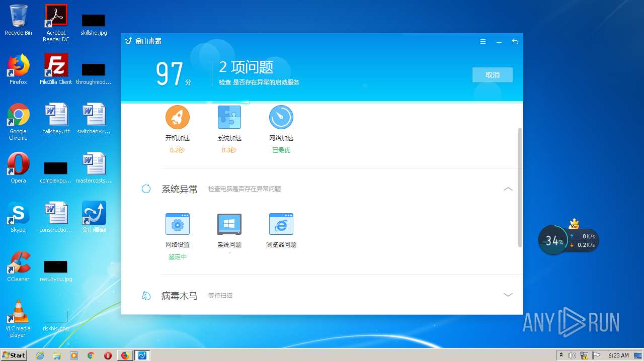Click the 6:23 AM clock
644x362 pixels.
click(618, 355)
